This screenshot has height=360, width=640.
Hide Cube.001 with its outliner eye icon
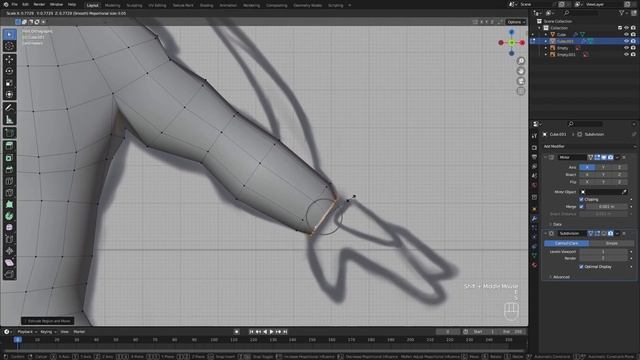626,41
